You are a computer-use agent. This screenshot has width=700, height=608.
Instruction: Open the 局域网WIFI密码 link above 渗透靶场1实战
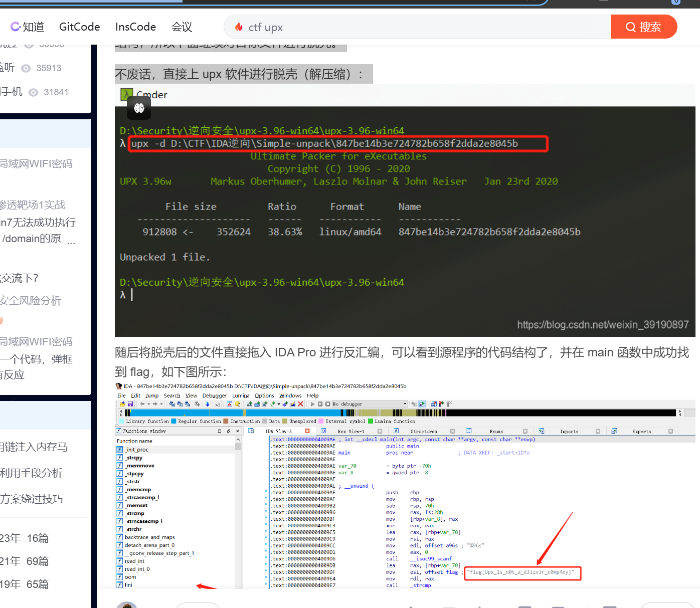tap(36, 164)
